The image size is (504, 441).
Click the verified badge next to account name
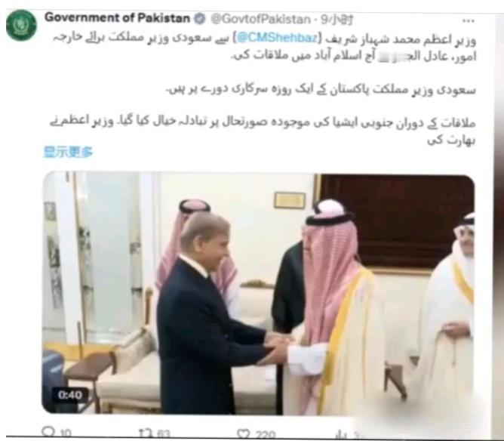click(x=200, y=19)
